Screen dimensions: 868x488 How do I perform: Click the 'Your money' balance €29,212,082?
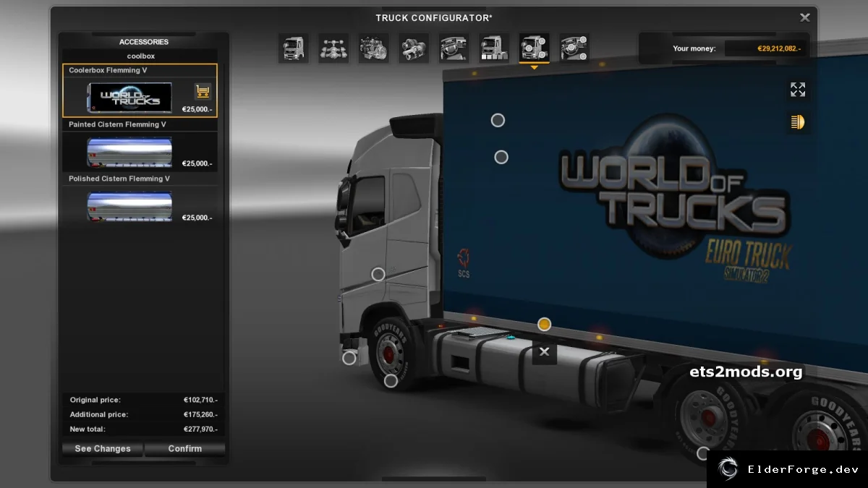coord(768,48)
